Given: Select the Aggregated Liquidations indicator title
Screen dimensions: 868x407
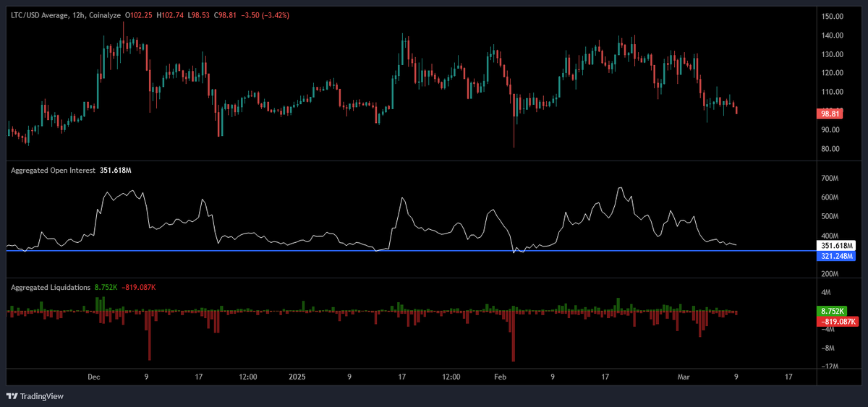Looking at the screenshot, I should [x=50, y=288].
